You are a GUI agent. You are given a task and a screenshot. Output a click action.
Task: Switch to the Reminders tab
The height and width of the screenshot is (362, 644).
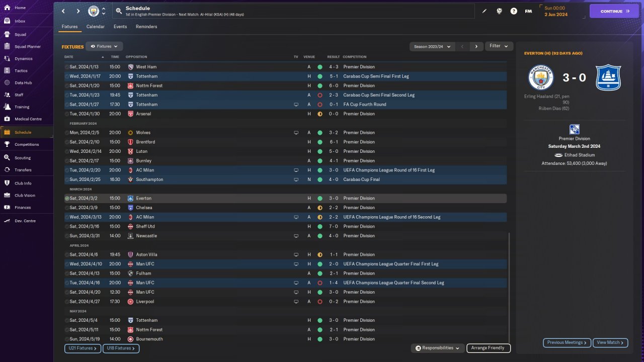click(x=146, y=27)
